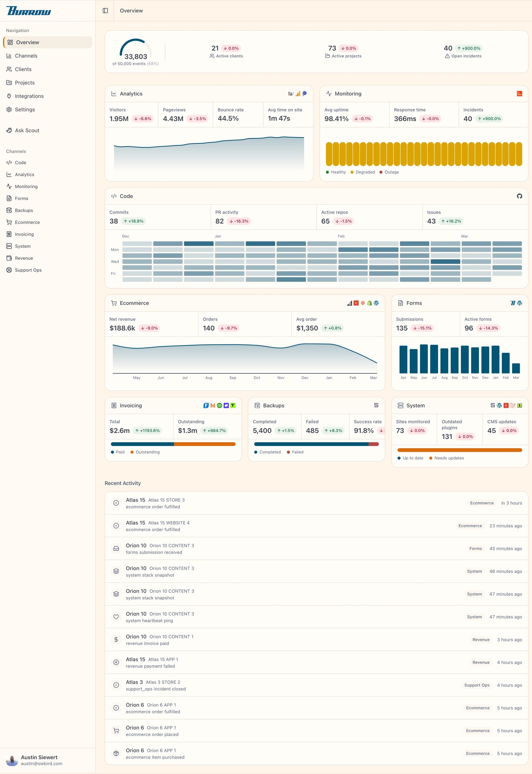The height and width of the screenshot is (774, 532).
Task: Click the Completed/Failed backups progress bar
Action: (317, 444)
